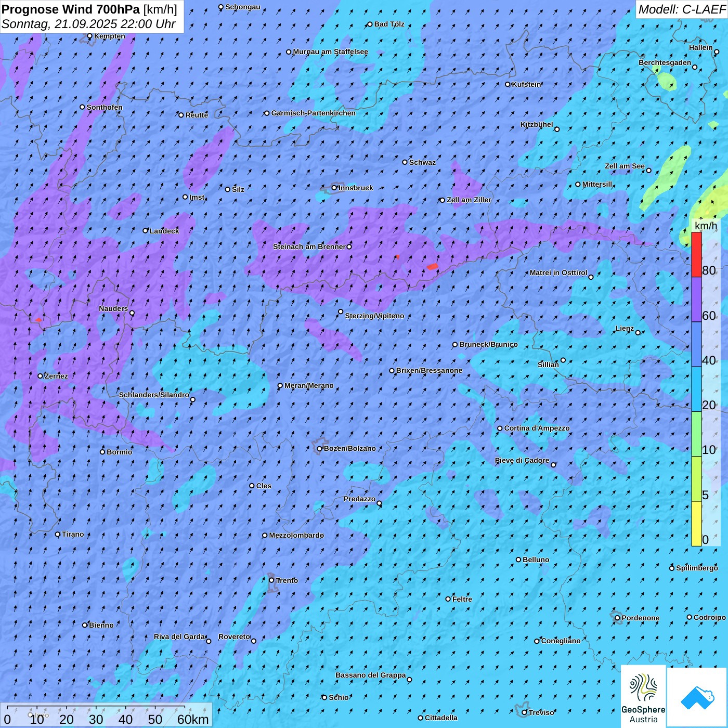728x728 pixels.
Task: Click the Sterzing/Vipiteno location dot
Action: coord(341,312)
